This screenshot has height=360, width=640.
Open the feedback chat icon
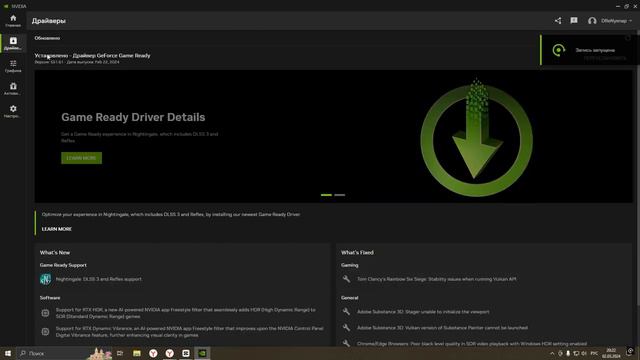pos(574,20)
